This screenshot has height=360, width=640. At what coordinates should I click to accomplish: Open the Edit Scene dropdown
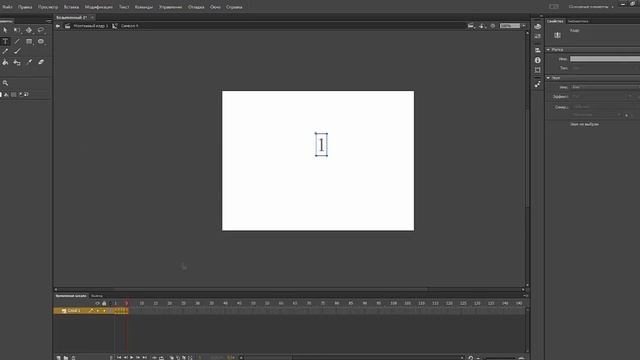tap(471, 26)
